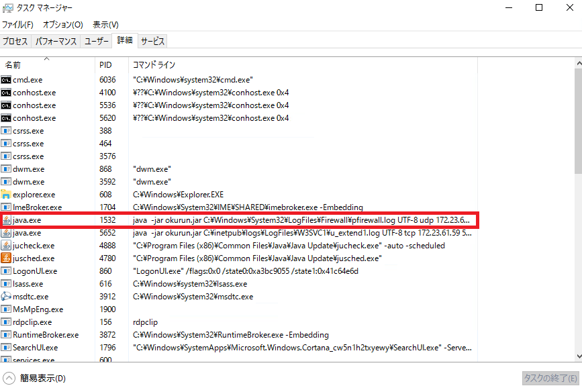Click the jucheck.exe -auto -scheduled command line

289,246
